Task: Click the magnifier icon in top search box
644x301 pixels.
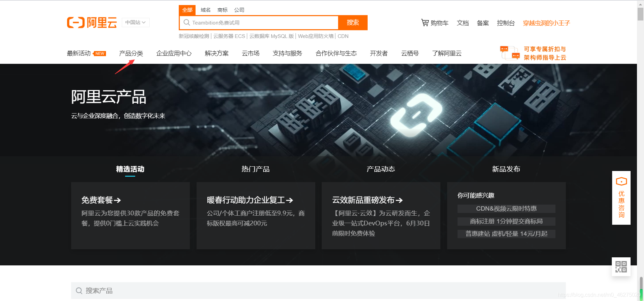Action: [x=187, y=23]
